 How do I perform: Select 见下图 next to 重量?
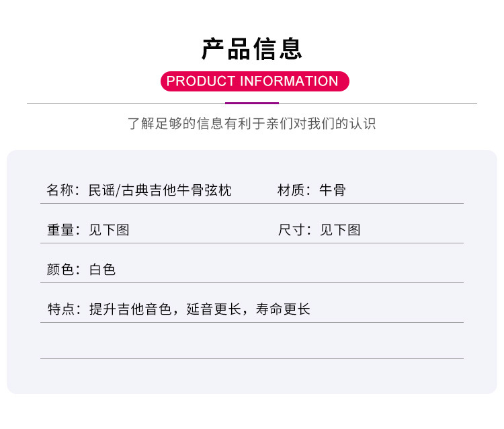click(x=109, y=230)
